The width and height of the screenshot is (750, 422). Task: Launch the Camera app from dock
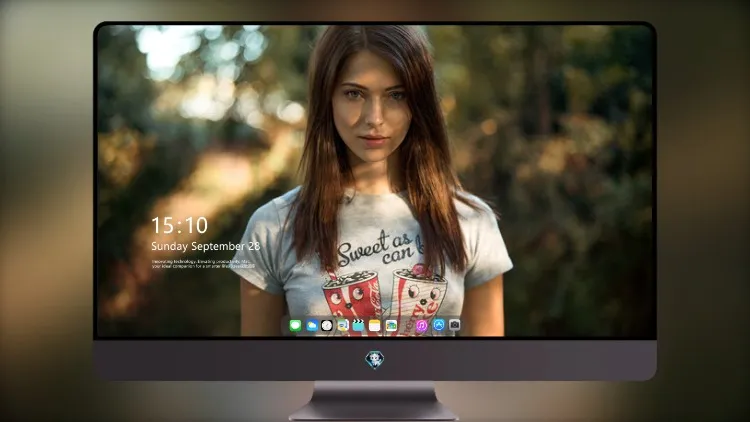pyautogui.click(x=454, y=325)
